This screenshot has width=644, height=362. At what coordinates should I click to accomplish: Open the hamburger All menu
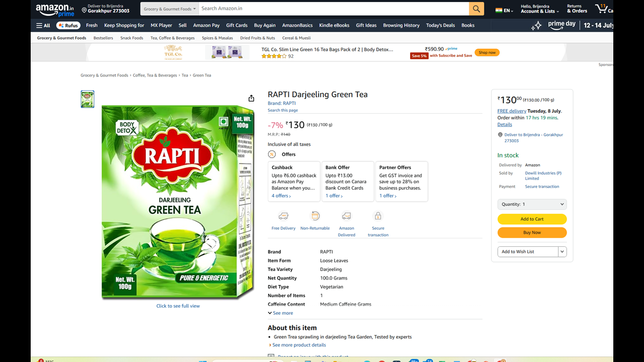point(43,25)
